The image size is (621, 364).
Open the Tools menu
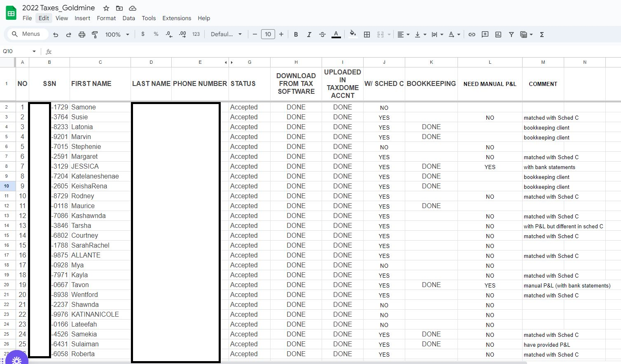(x=149, y=18)
